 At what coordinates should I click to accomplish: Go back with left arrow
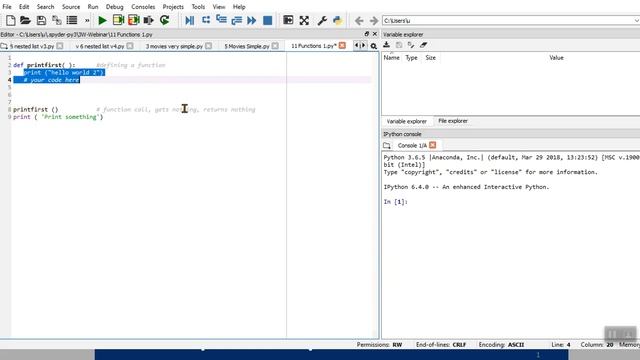[x=359, y=20]
